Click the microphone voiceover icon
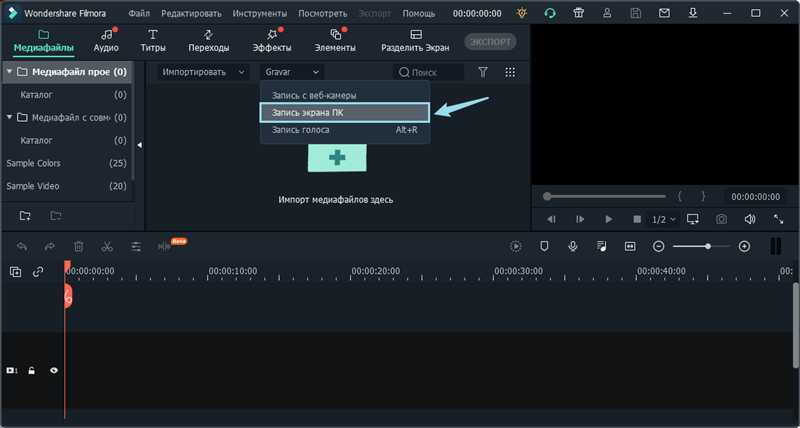 coord(573,246)
